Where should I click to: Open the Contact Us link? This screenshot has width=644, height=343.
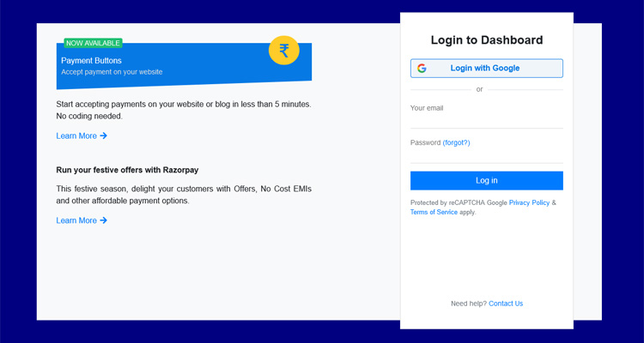tap(506, 304)
